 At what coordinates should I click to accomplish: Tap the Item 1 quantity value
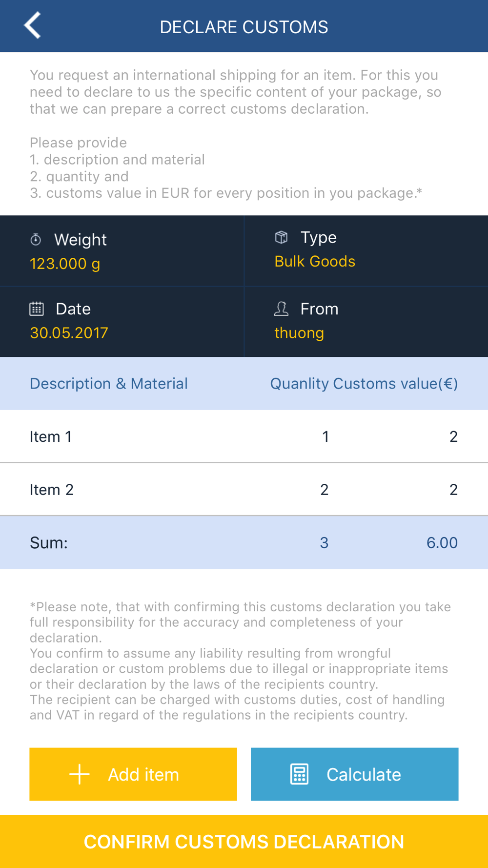tap(325, 436)
